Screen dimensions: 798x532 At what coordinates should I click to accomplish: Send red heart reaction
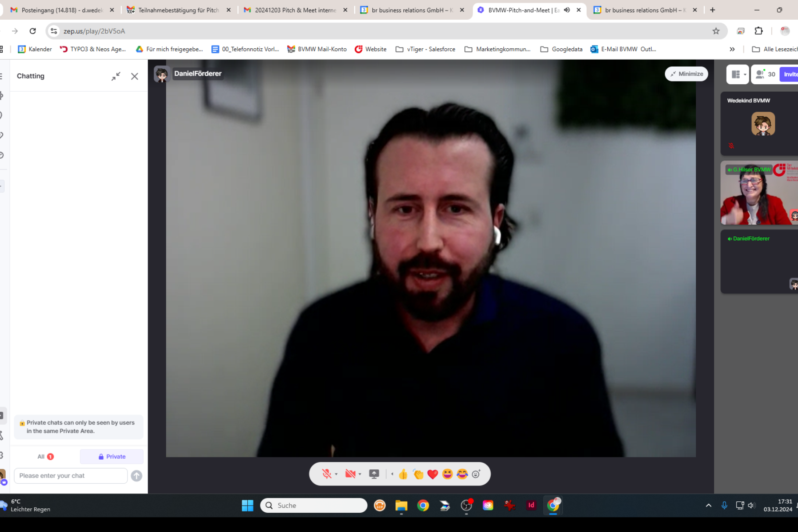433,474
